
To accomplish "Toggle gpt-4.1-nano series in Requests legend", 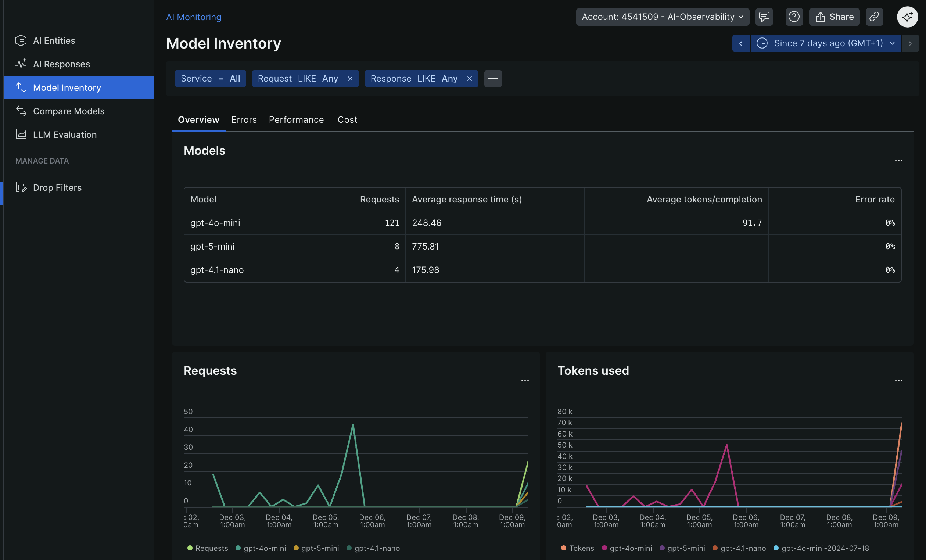I will click(x=377, y=548).
